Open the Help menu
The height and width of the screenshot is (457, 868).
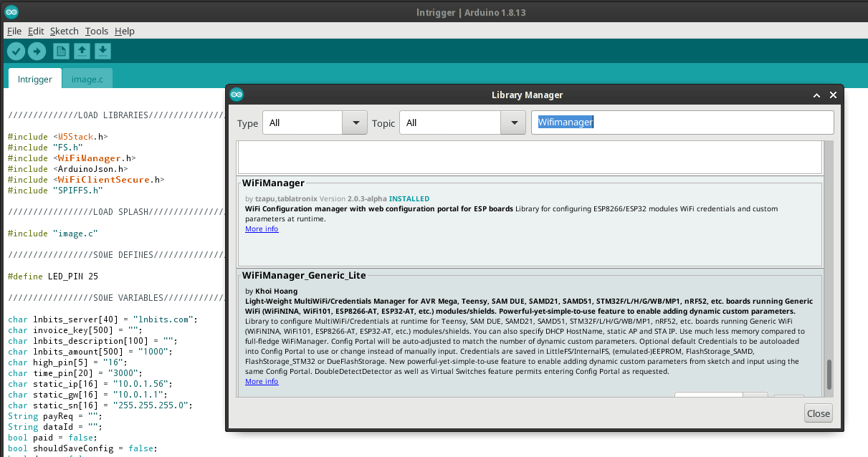(x=125, y=31)
